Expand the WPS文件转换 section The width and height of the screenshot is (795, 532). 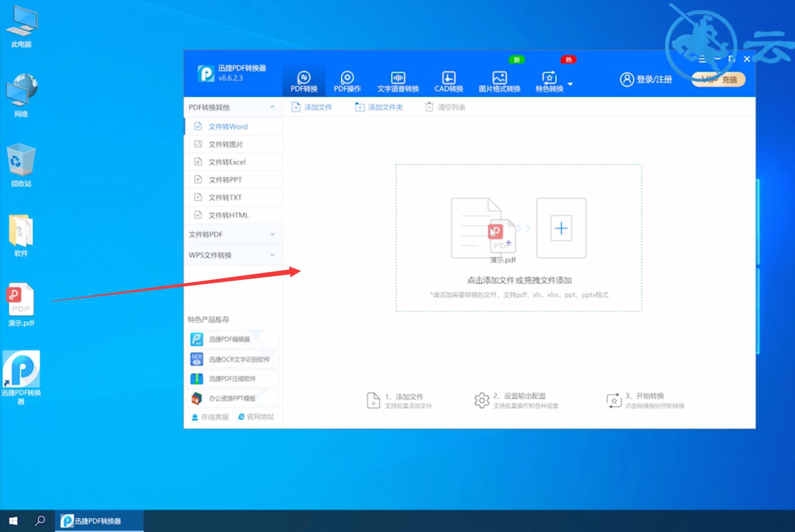[233, 255]
